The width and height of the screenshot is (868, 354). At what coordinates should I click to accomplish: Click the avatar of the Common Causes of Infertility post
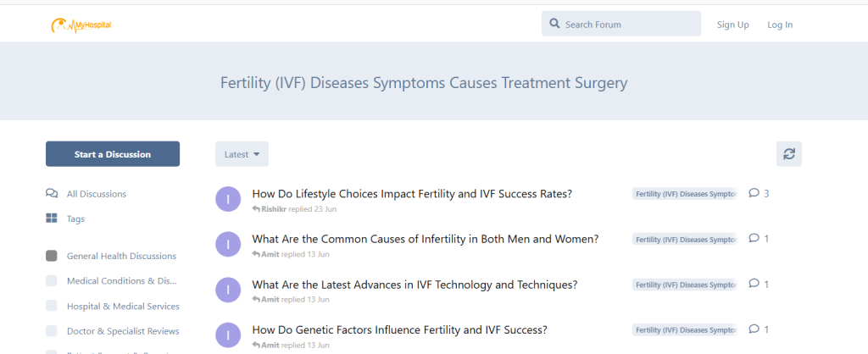tap(228, 245)
